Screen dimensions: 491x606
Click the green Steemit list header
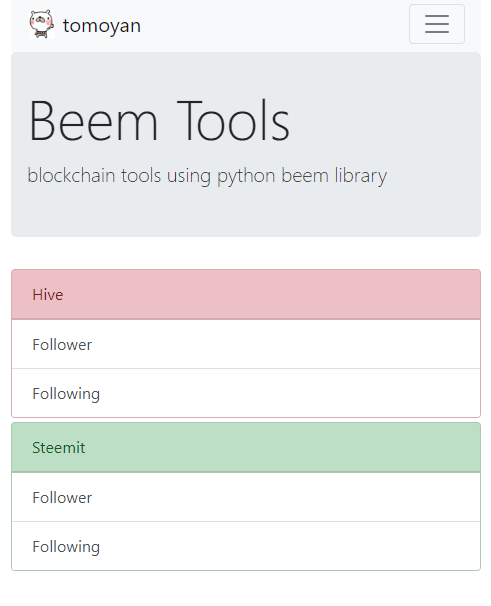[246, 448]
